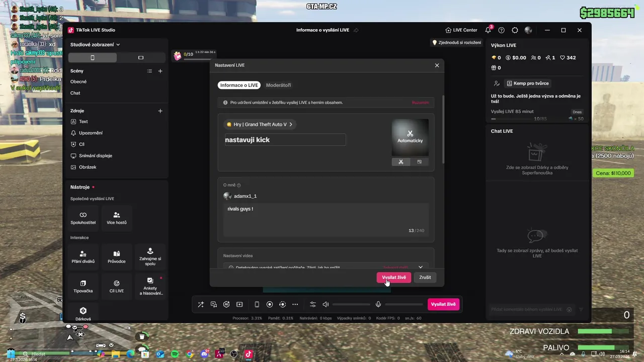Mute the microphone
Image resolution: width=644 pixels, height=362 pixels.
[x=378, y=304]
